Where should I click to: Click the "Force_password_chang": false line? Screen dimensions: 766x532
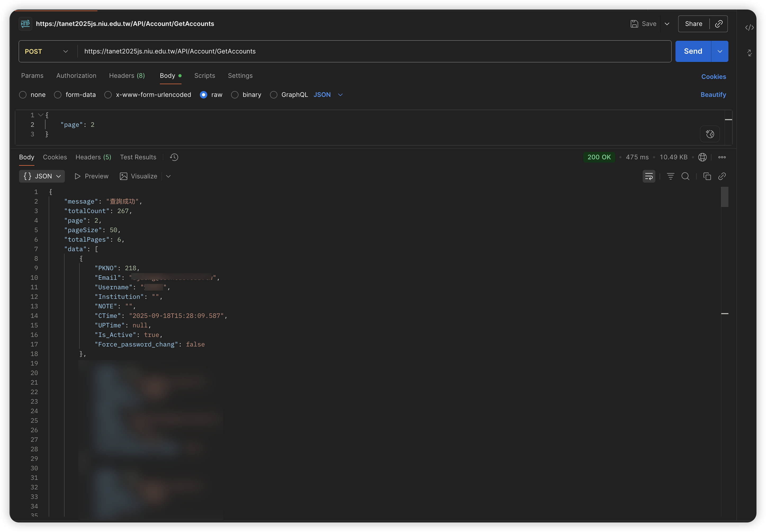click(150, 345)
